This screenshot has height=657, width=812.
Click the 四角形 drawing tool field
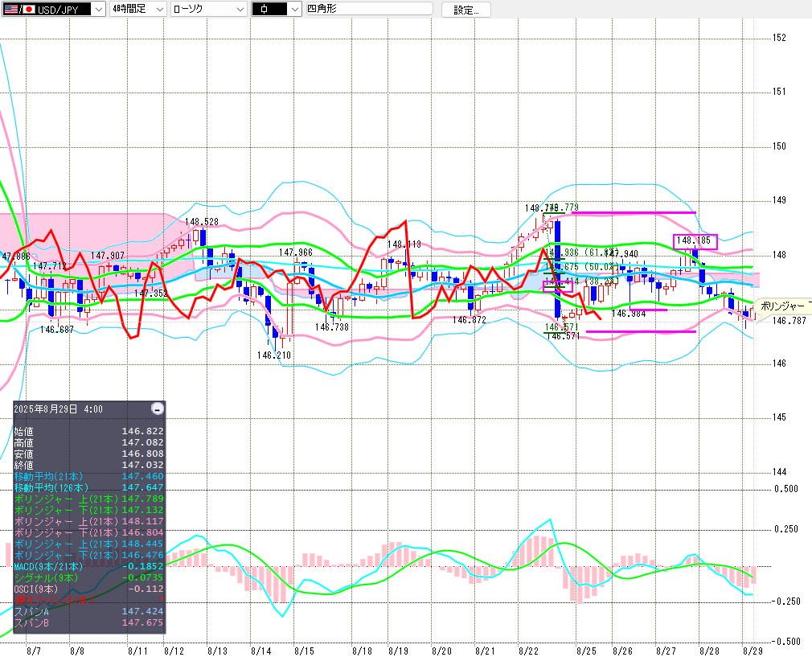pos(370,9)
